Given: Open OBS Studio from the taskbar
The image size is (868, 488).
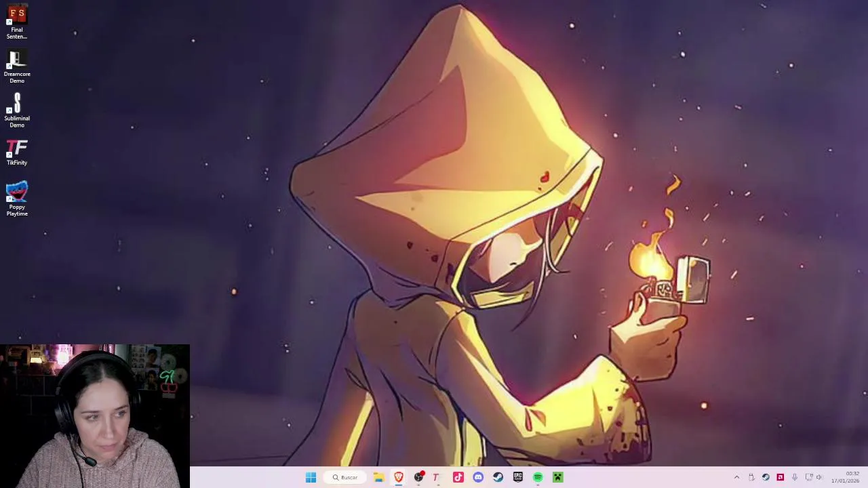Looking at the screenshot, I should point(418,477).
